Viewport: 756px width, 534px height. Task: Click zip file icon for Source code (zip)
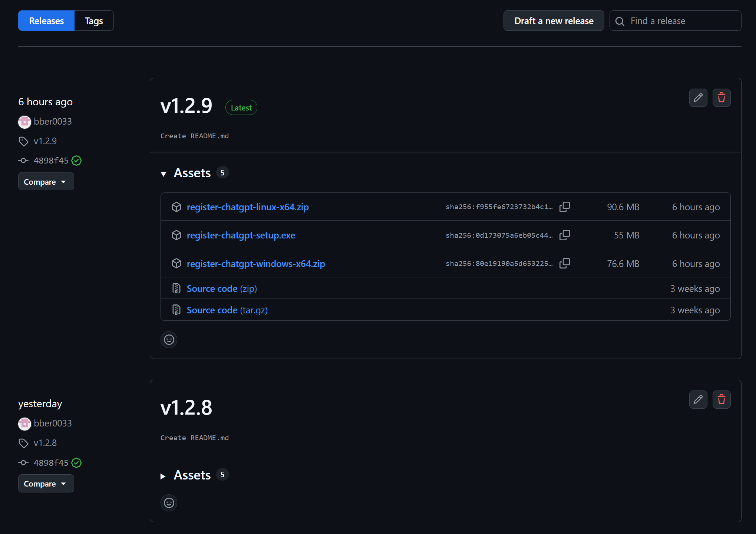click(x=176, y=289)
